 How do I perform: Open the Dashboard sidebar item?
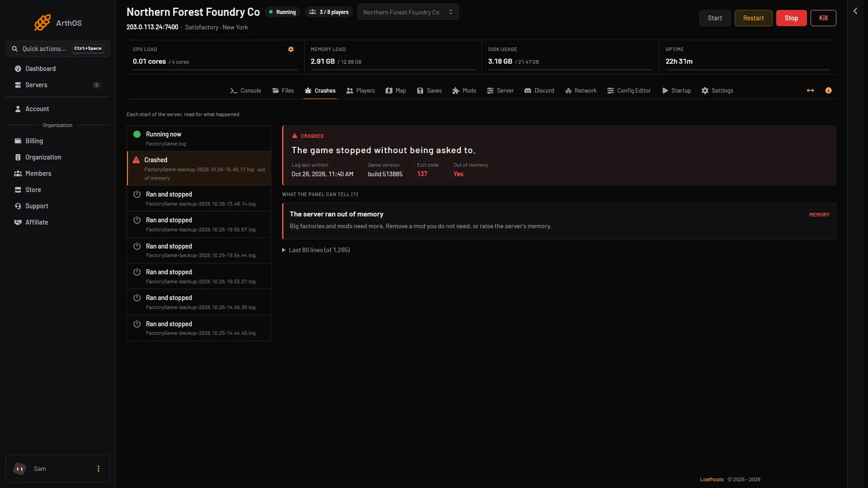(x=57, y=69)
